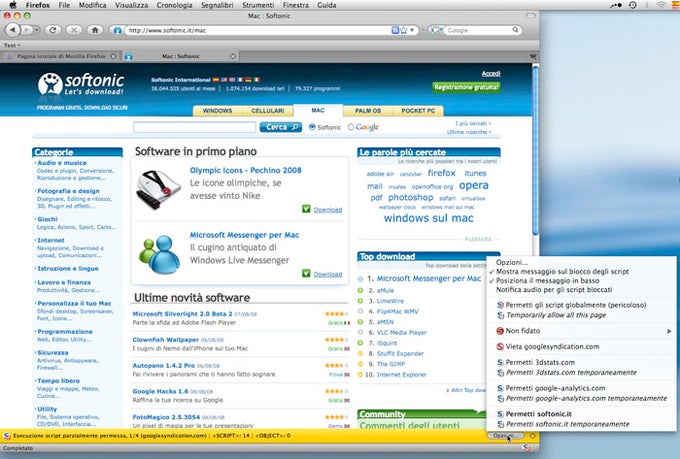Toggle Mostra messaggio sul blocco degli script
This screenshot has width=680, height=459.
coord(562,272)
